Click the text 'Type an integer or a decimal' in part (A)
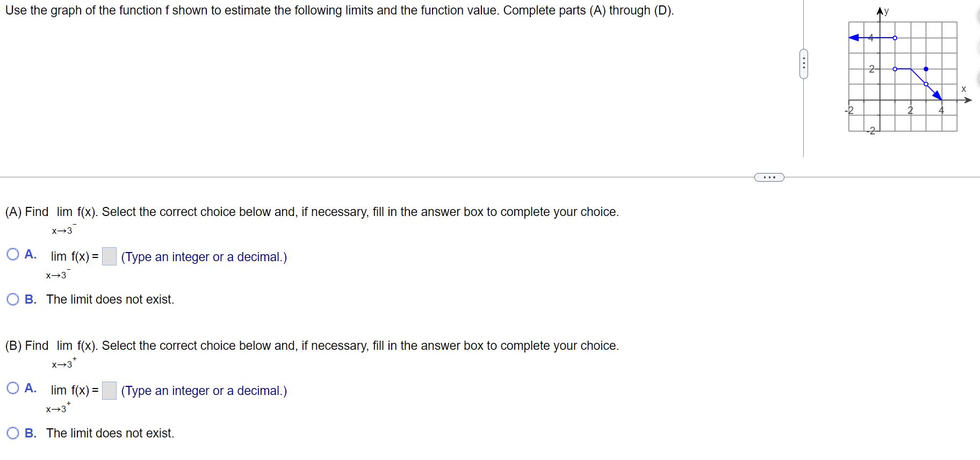 click(204, 257)
